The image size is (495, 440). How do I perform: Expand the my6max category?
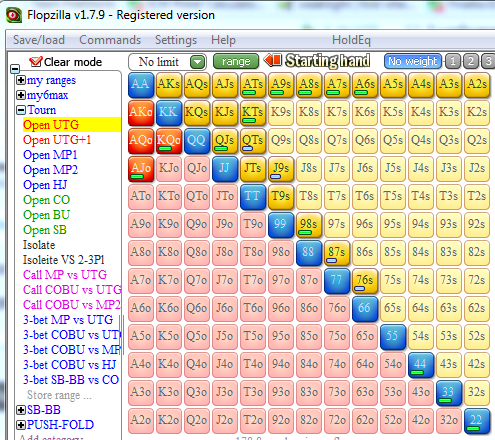[x=21, y=95]
